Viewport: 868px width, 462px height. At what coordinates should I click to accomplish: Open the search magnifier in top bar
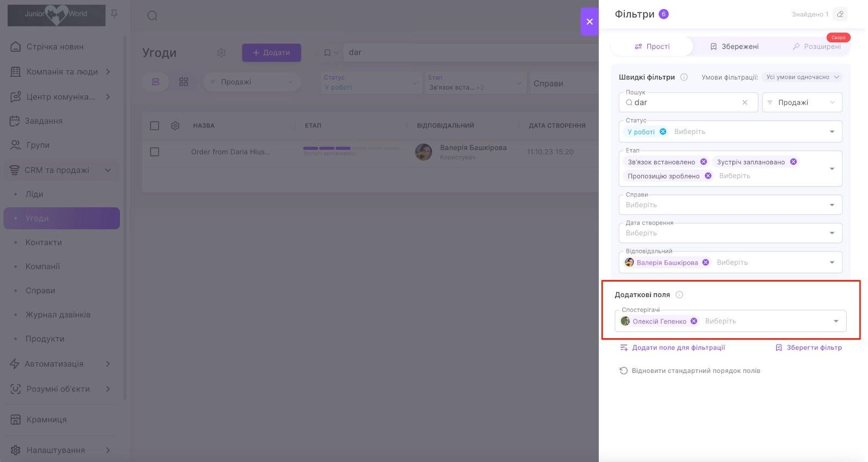(x=152, y=16)
